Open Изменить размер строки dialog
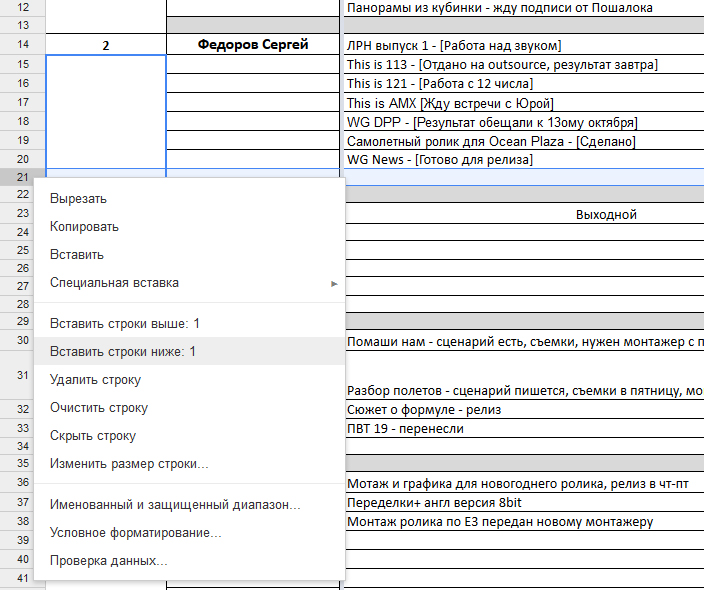Image resolution: width=704 pixels, height=590 pixels. pyautogui.click(x=189, y=463)
